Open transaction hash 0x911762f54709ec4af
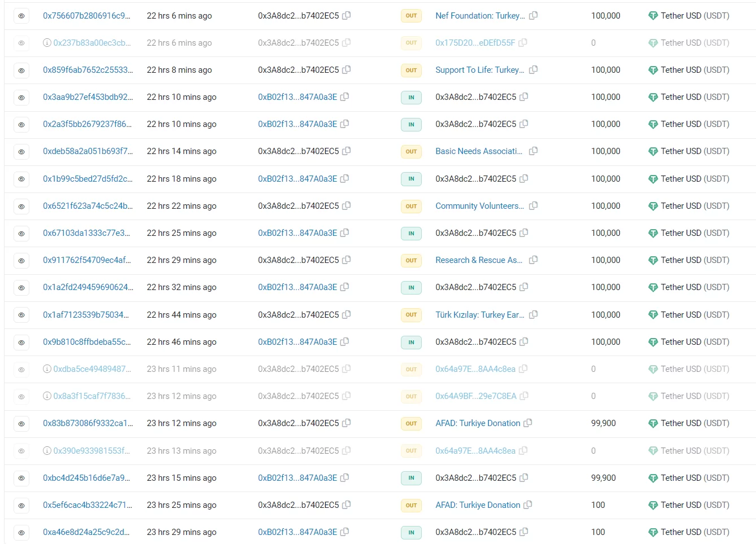 tap(86, 260)
